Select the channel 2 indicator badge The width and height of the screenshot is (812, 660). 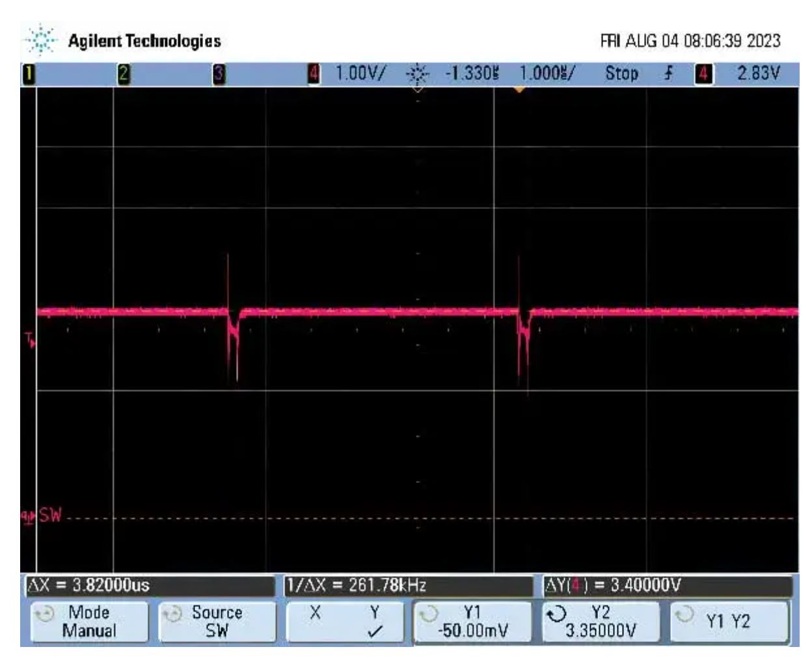coord(124,74)
